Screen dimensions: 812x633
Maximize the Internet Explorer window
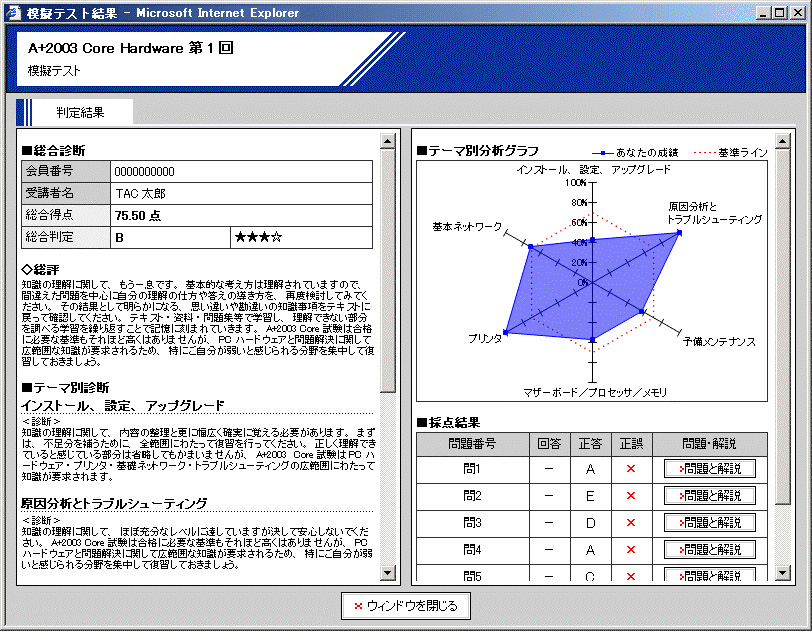click(x=780, y=12)
